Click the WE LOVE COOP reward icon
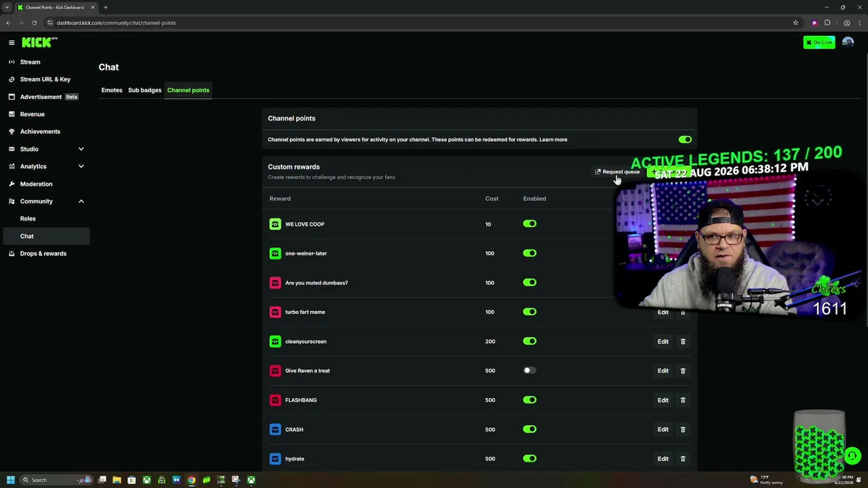This screenshot has height=488, width=868. 275,224
